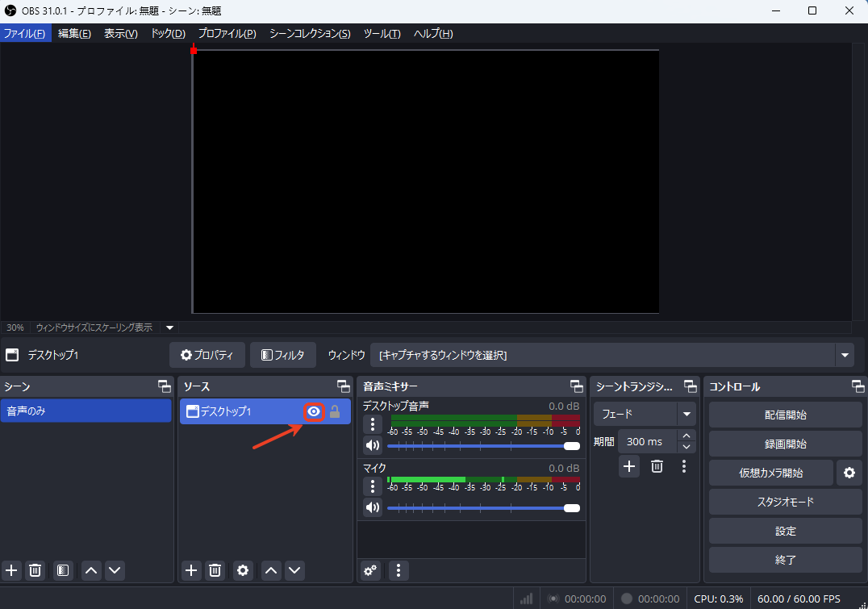Open the ファイル menu
Image resolution: width=868 pixels, height=609 pixels.
[25, 33]
